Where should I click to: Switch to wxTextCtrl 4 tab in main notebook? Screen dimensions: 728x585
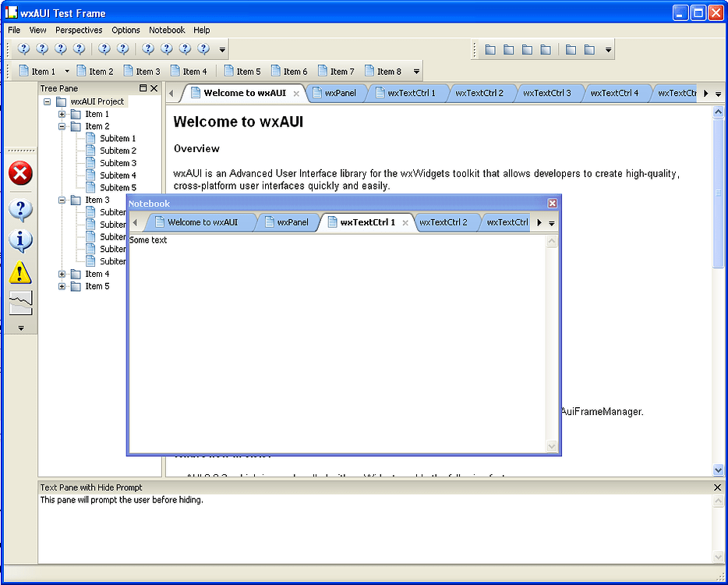tap(615, 93)
